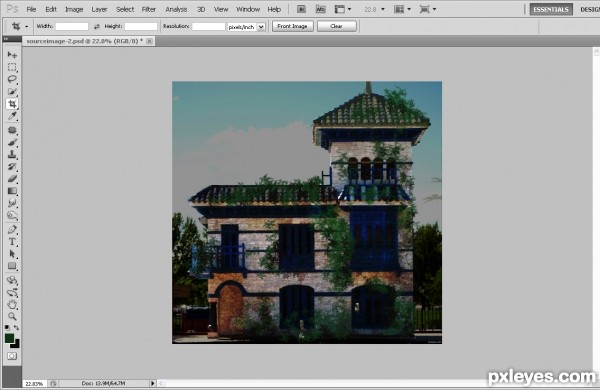Screen dimensions: 600x390
Task: Select the Hand tool
Action: (12, 305)
